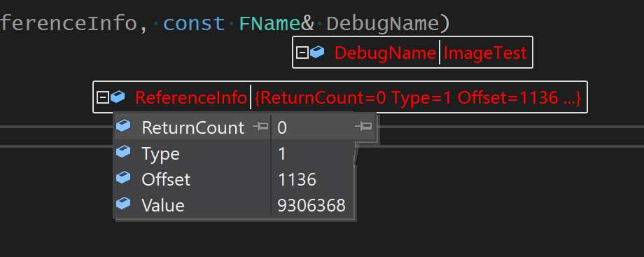The image size is (644, 257).
Task: Collapse the DebugName data tip
Action: tap(302, 53)
